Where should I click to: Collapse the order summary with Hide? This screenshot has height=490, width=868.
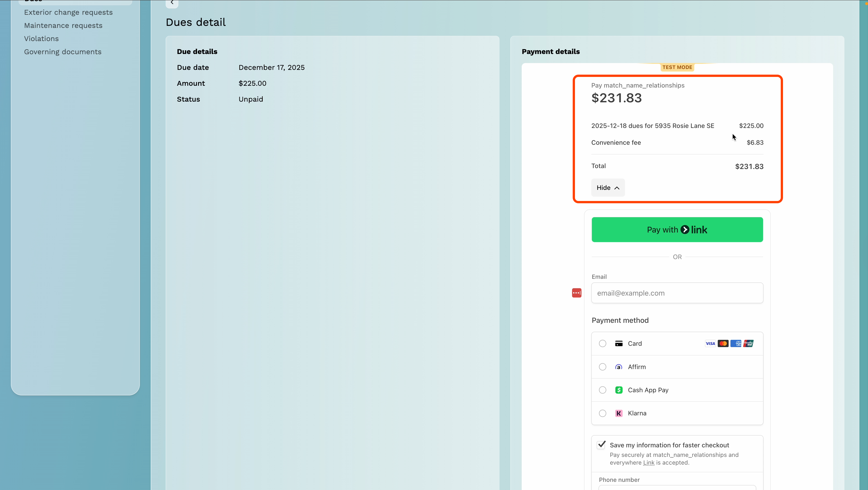click(x=608, y=188)
